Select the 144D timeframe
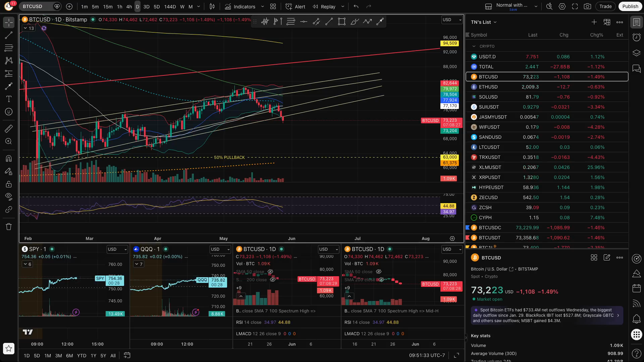 click(x=170, y=6)
